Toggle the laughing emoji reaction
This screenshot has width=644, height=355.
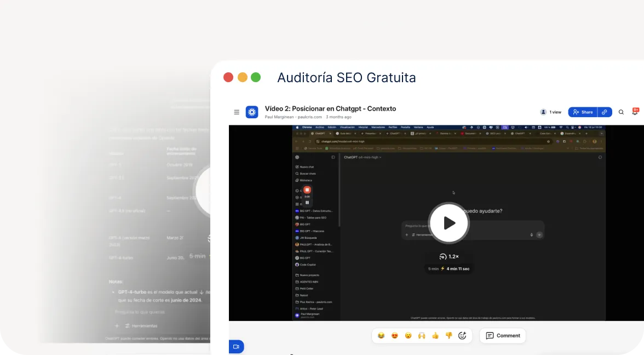coord(381,335)
